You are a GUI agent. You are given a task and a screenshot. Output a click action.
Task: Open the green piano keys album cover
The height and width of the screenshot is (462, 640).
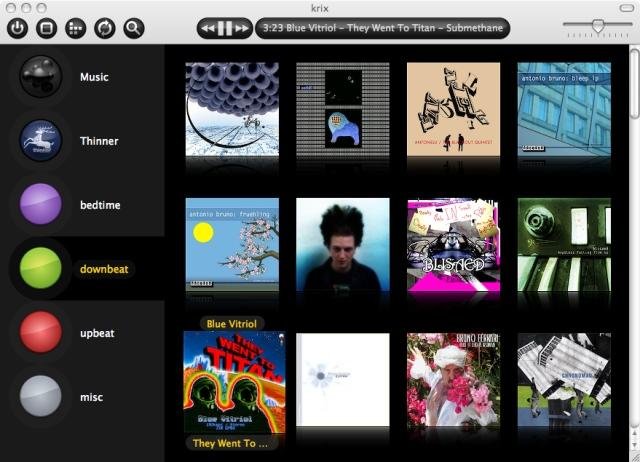564,244
